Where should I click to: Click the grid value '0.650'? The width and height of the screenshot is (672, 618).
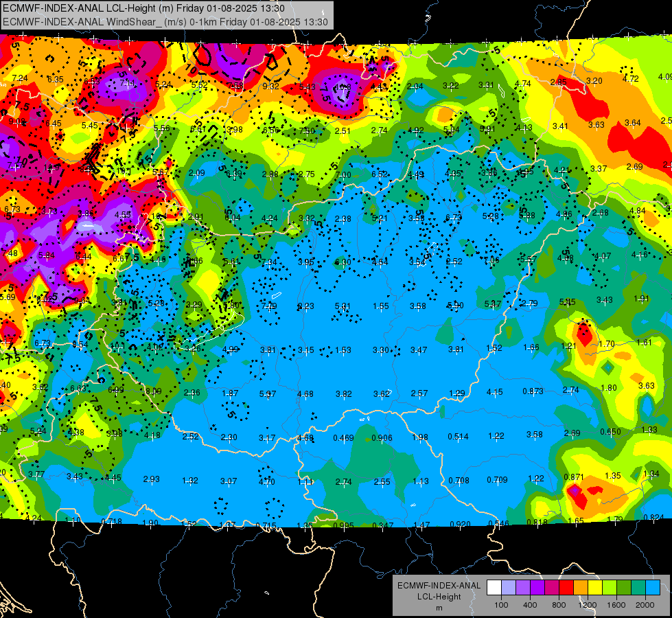tap(610, 432)
